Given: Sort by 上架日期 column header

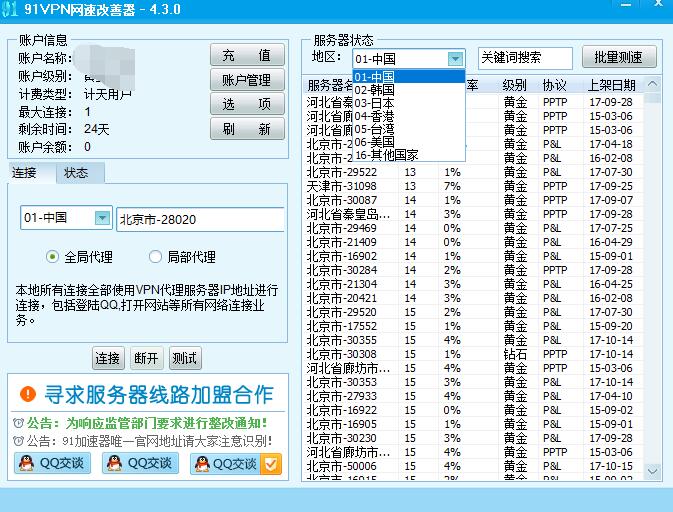Looking at the screenshot, I should coord(611,85).
